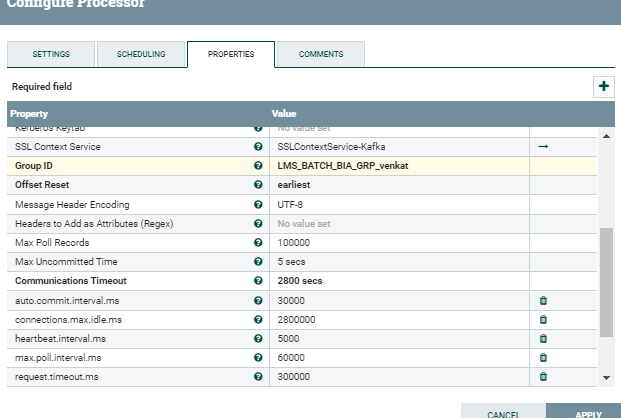Switch to the Settings tab

point(51,54)
